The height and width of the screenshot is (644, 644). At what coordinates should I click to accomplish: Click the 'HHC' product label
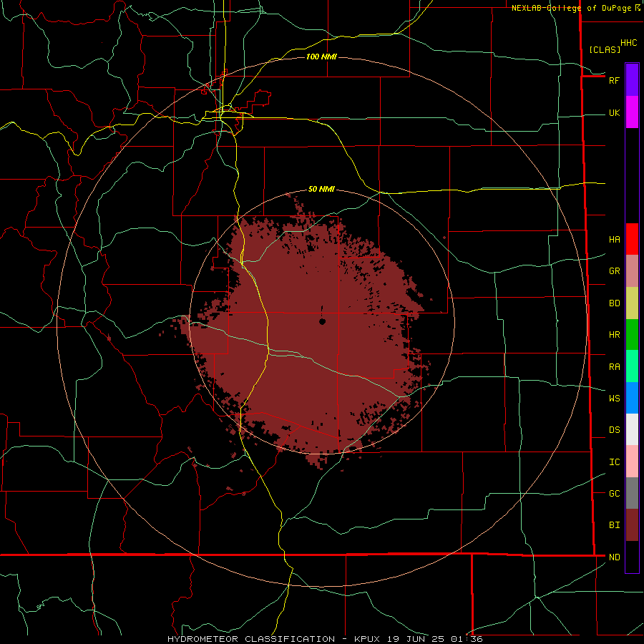(x=629, y=43)
